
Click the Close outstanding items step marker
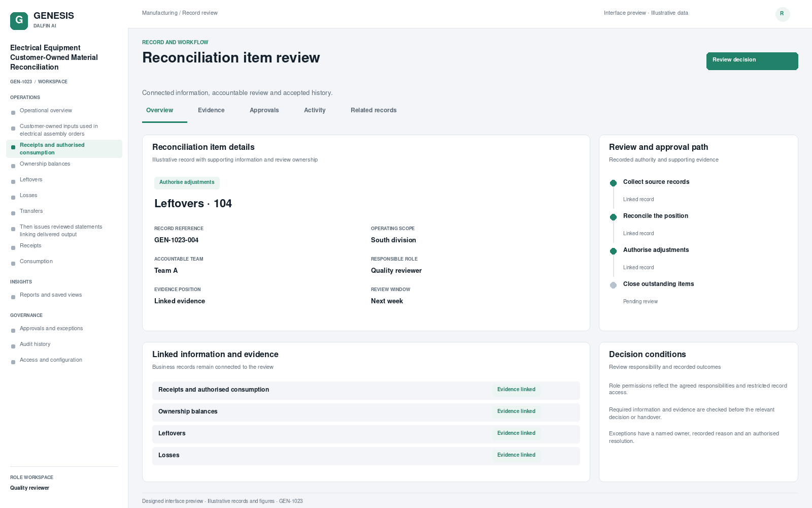613,285
